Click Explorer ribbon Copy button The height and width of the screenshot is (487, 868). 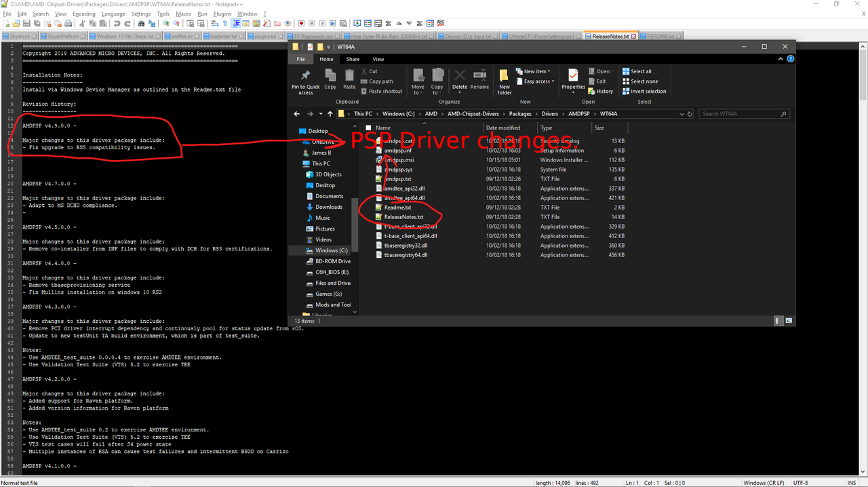click(330, 80)
